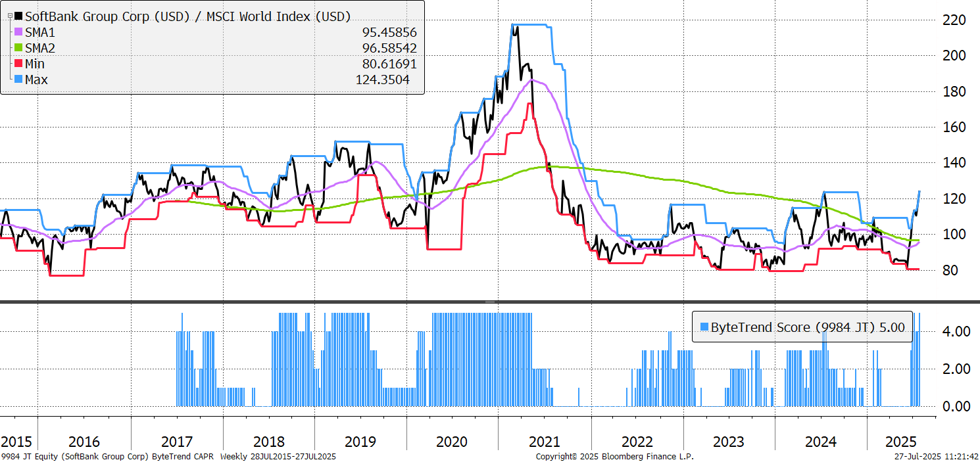Screen dimensions: 980x462
Task: Select the 2022 year label
Action: click(x=637, y=441)
